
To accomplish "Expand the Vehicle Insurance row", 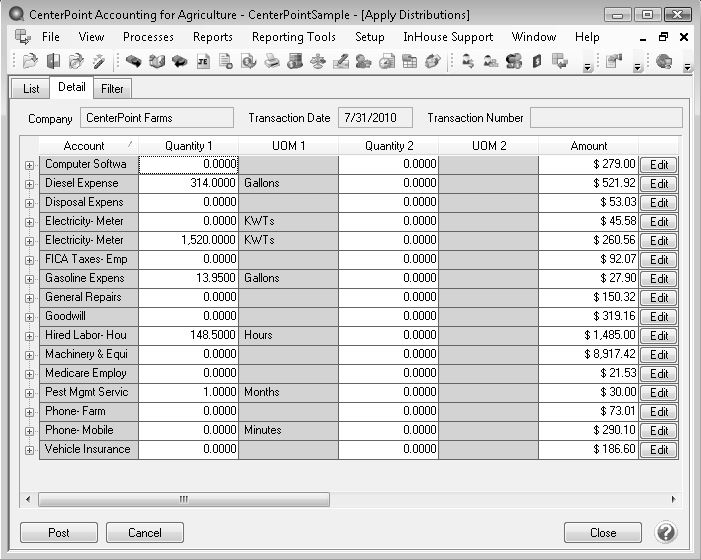I will pos(29,450).
